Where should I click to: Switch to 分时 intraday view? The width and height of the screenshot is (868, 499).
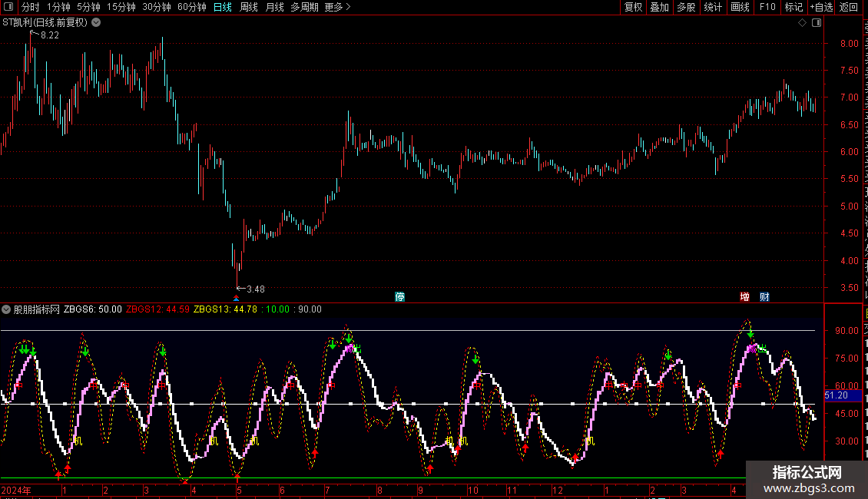pyautogui.click(x=31, y=7)
